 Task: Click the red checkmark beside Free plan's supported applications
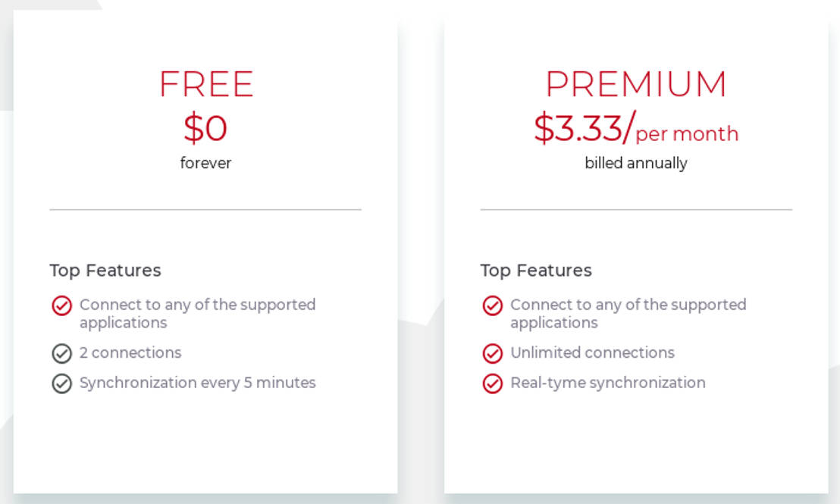point(61,305)
